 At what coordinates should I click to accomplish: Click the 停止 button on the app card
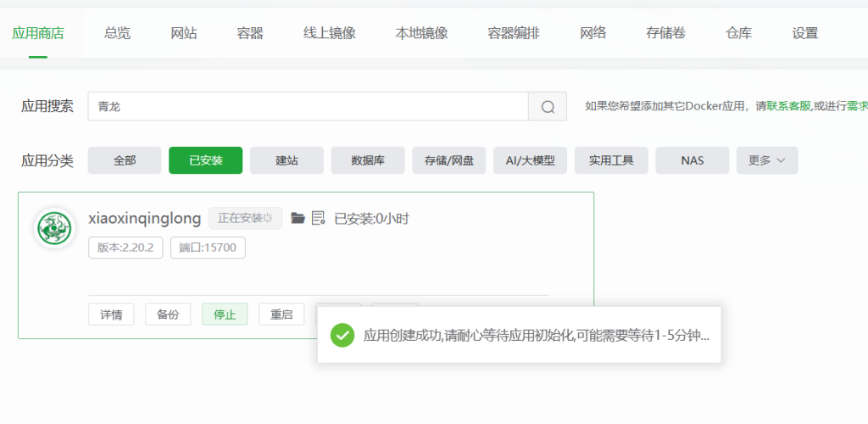pyautogui.click(x=225, y=314)
